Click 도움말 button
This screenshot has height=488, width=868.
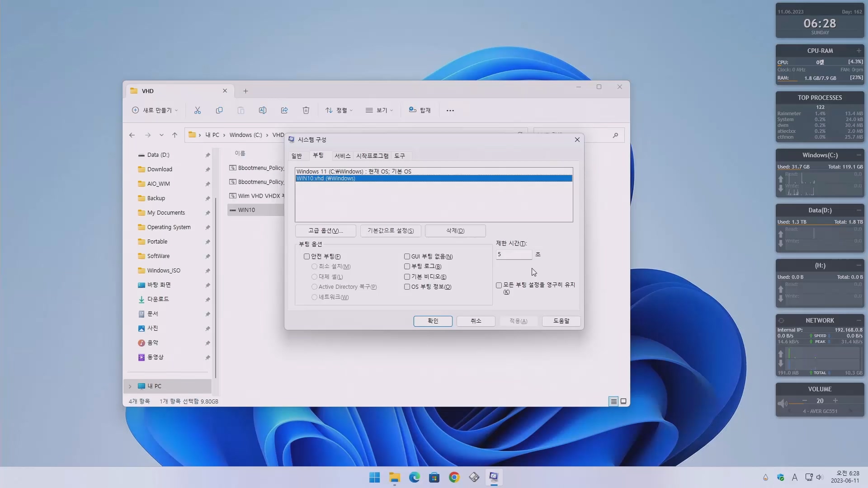coord(561,321)
